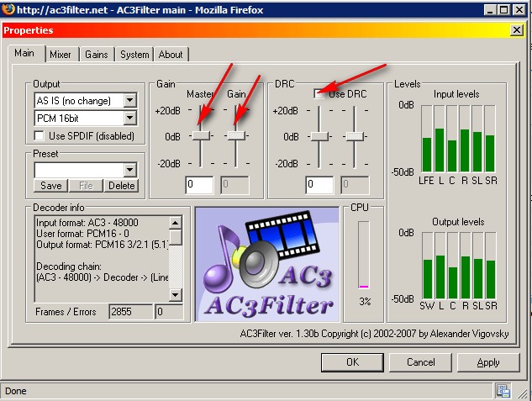Click the Apply button

[x=488, y=362]
